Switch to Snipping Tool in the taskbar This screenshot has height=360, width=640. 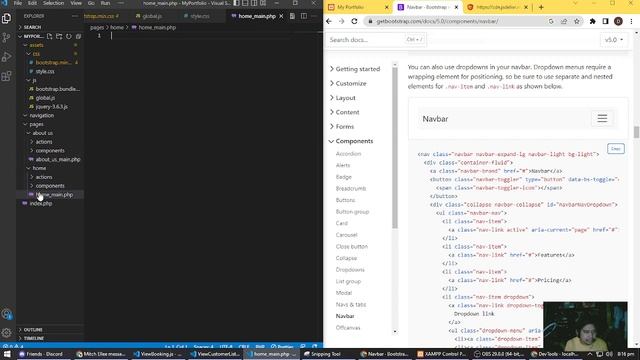322,354
